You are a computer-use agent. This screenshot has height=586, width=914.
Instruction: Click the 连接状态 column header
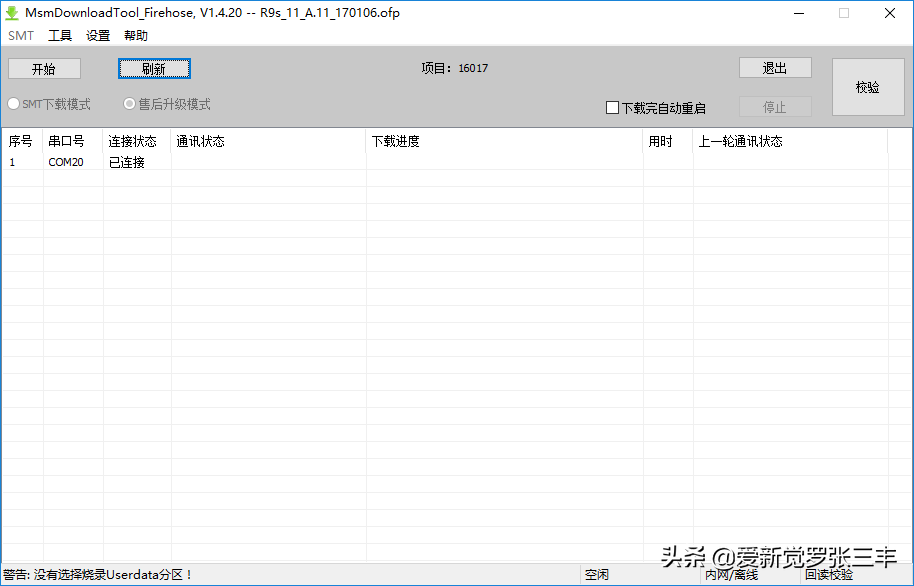pos(137,141)
